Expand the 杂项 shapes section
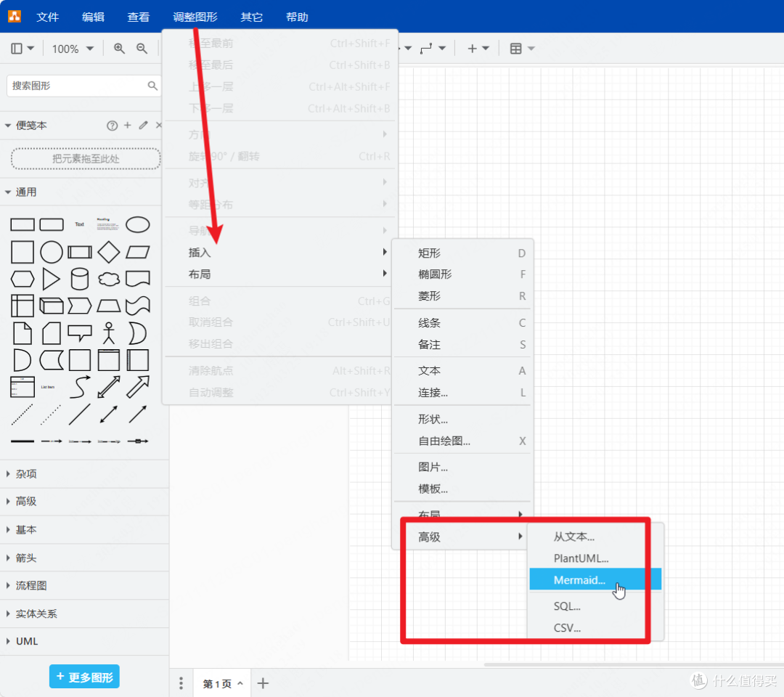 pyautogui.click(x=84, y=474)
